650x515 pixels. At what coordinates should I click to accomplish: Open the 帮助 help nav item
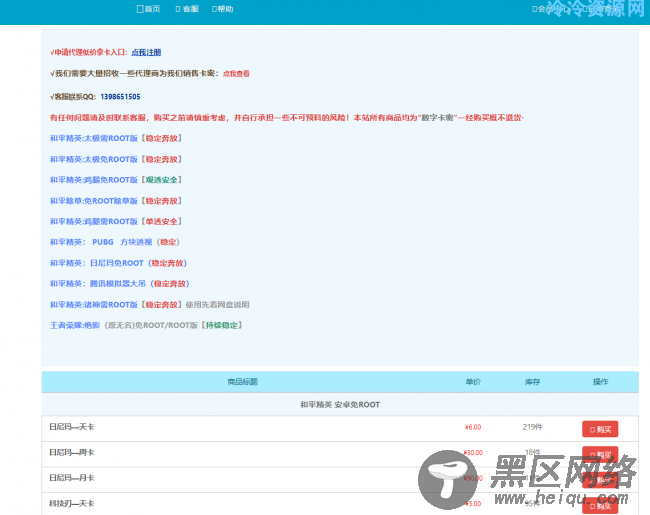[x=223, y=9]
